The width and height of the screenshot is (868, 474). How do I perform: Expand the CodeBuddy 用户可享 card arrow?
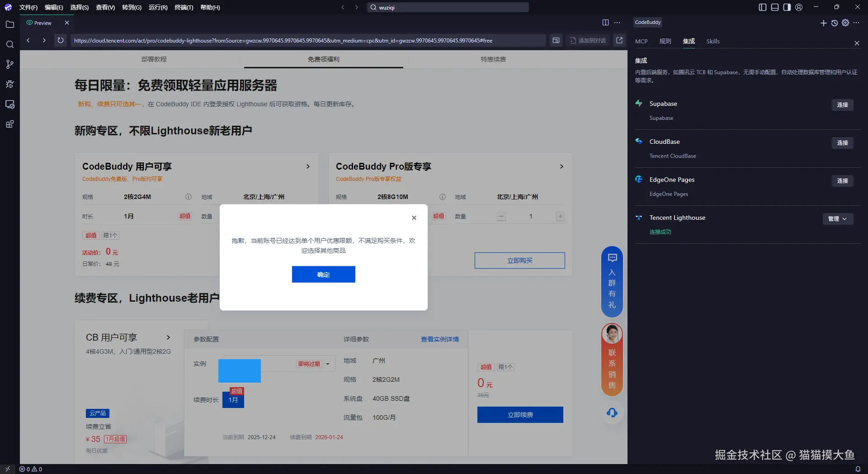coord(308,166)
